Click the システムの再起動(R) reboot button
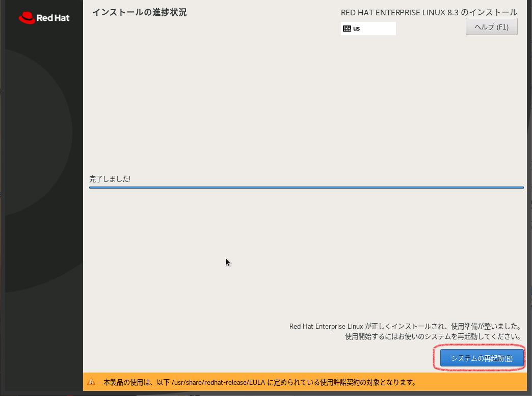532x396 pixels. click(x=482, y=358)
